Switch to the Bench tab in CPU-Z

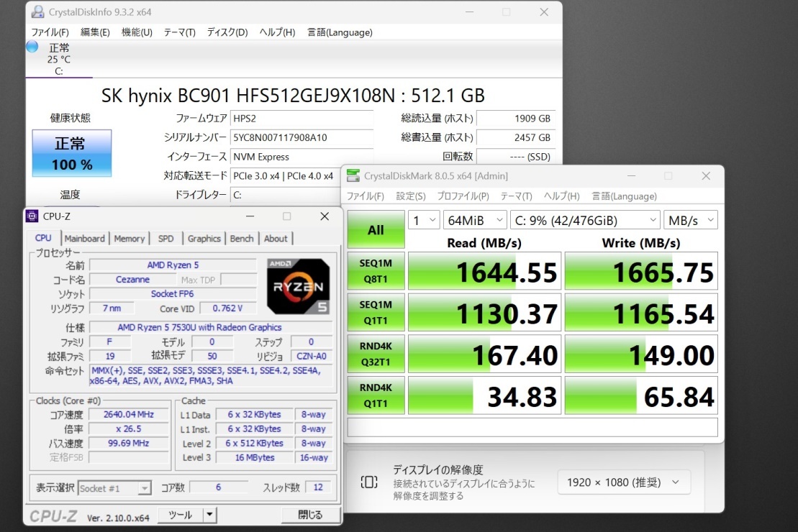[242, 238]
